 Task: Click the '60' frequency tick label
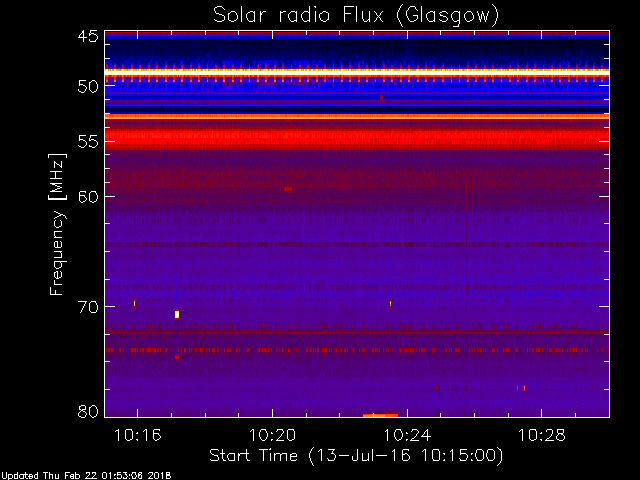pyautogui.click(x=88, y=196)
